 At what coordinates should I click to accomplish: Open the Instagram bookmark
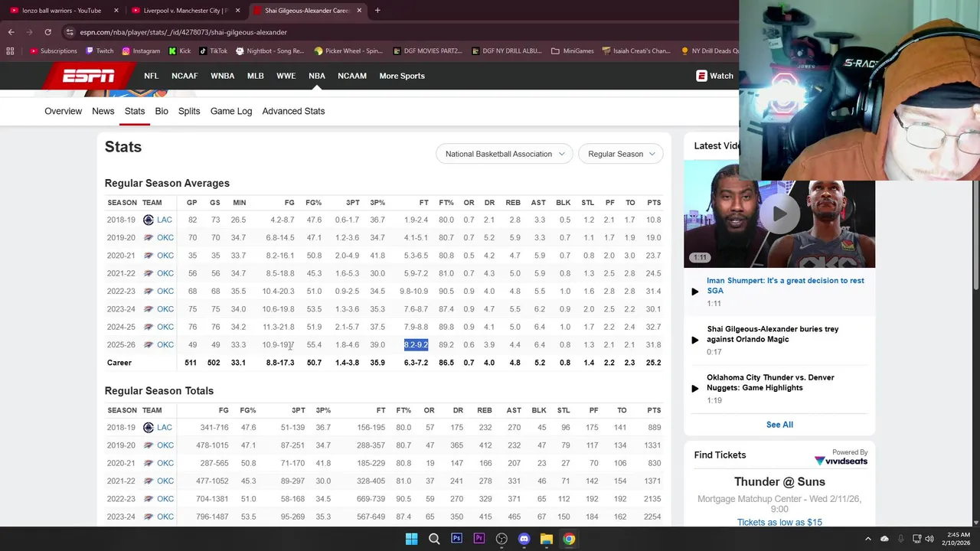[141, 51]
